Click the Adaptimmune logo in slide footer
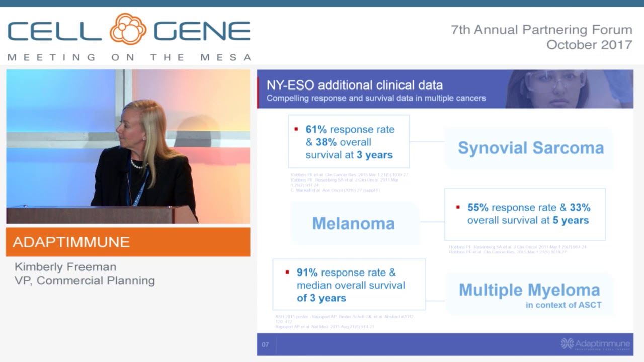Viewport: 644px width, 362px height. pos(595,344)
